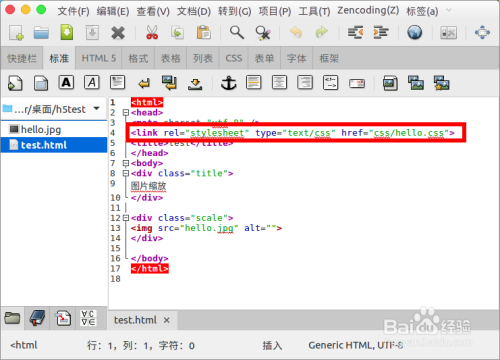
Task: Show file browser side panel tab
Action: (12, 318)
